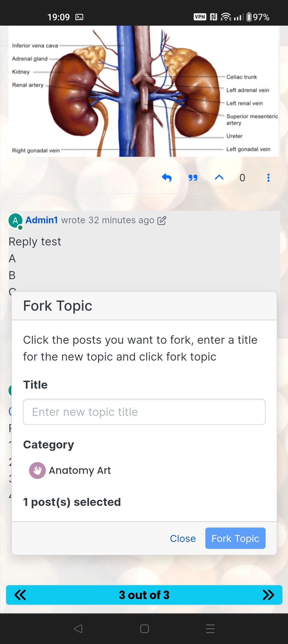
Task: Open the Admin1 user profile link
Action: point(42,220)
